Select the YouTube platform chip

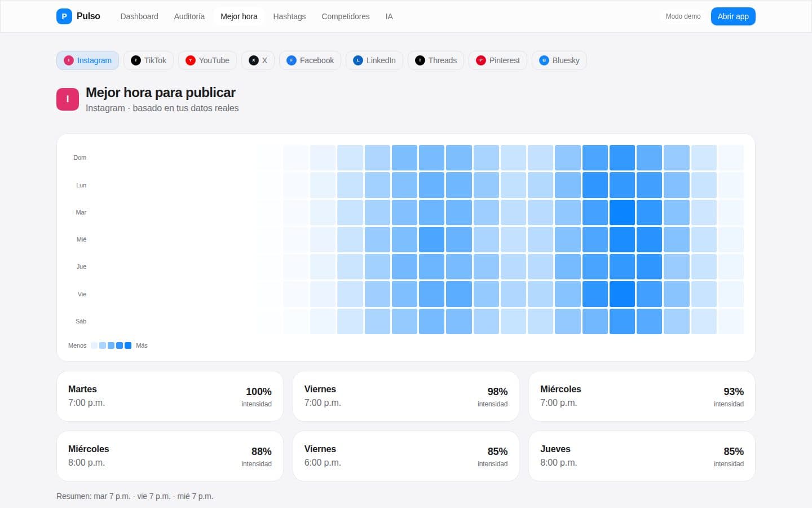click(208, 60)
